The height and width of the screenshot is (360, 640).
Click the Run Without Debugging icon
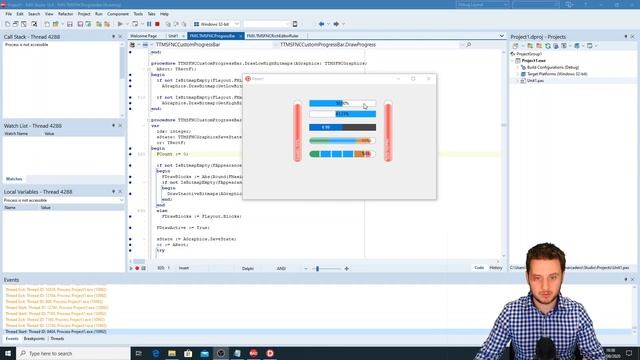(x=135, y=24)
